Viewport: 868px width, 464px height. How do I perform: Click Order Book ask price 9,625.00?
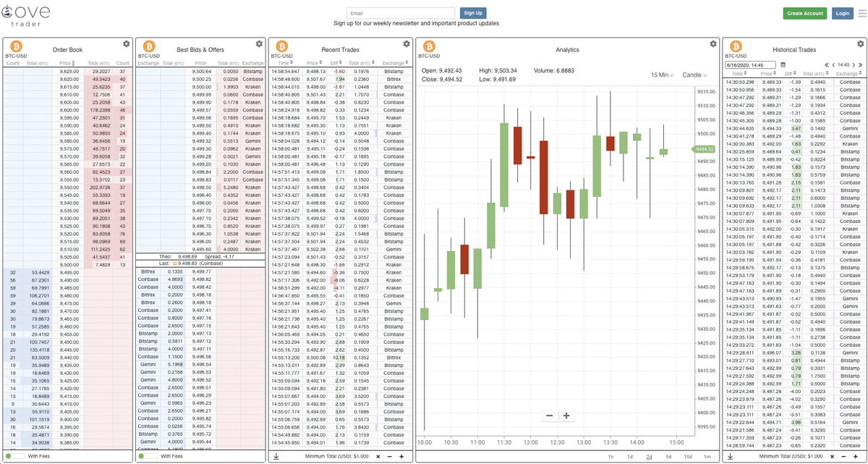(x=70, y=72)
